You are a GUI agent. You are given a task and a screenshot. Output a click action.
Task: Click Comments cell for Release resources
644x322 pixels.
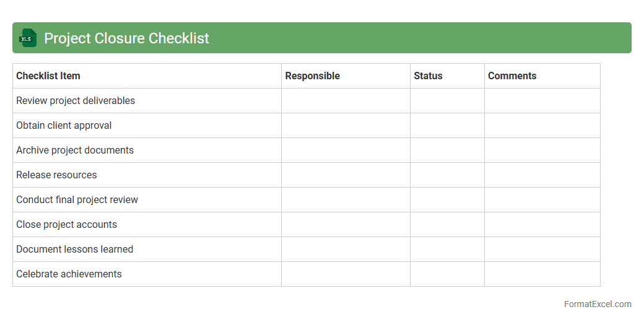pos(542,175)
